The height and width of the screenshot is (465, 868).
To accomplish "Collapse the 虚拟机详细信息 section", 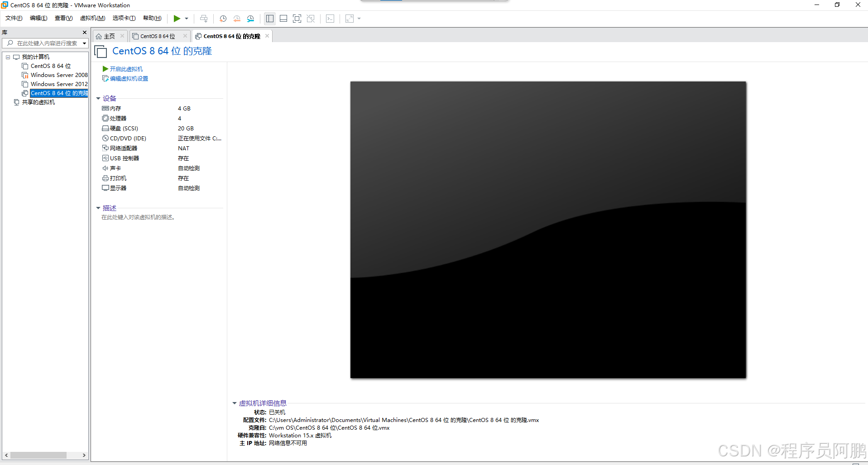I will point(235,403).
